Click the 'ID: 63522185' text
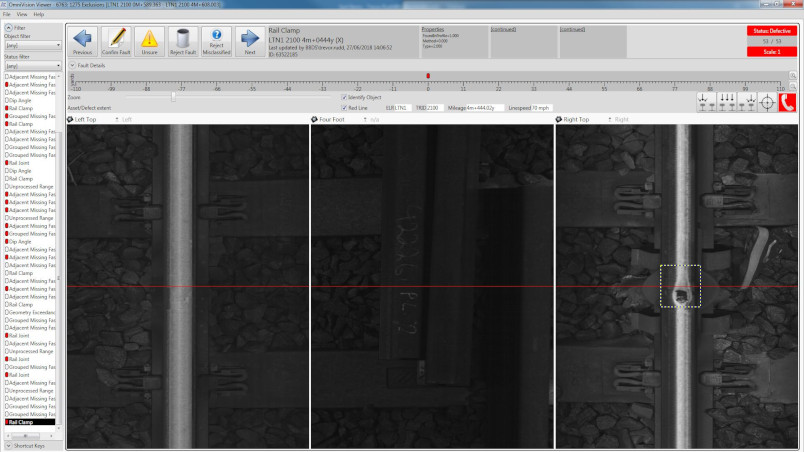This screenshot has height=452, width=804. click(283, 54)
